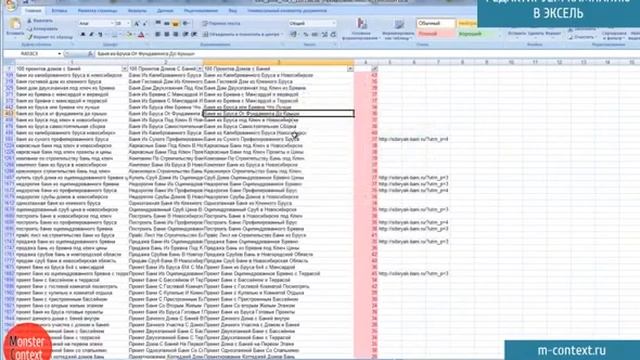This screenshot has width=640, height=360.
Task: Open the filter dropdown for column 2 header
Action: 200,69
